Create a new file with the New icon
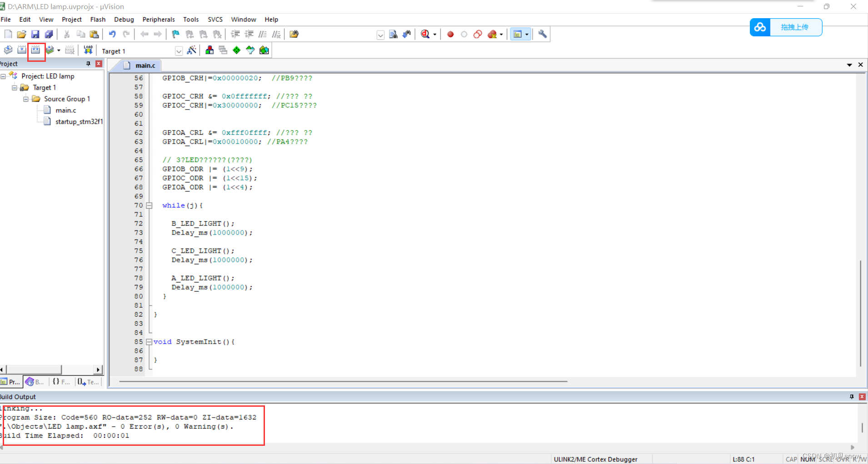 tap(8, 34)
